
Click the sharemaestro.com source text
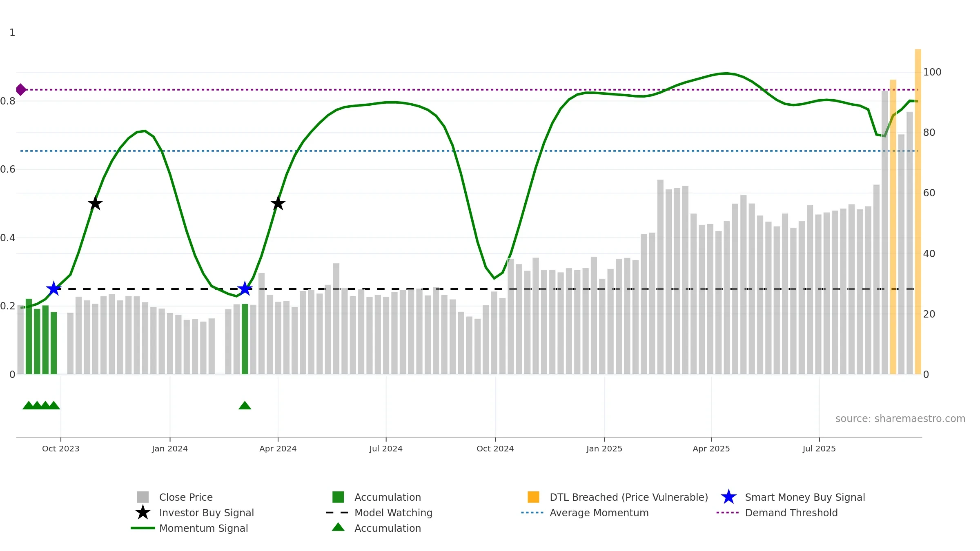900,418
